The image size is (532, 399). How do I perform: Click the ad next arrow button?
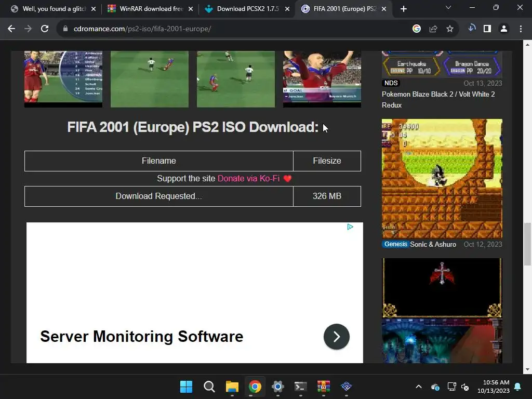pos(337,337)
